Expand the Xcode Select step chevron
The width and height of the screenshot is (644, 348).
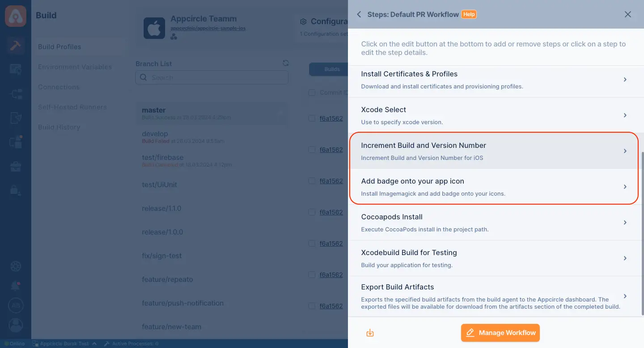pyautogui.click(x=625, y=115)
